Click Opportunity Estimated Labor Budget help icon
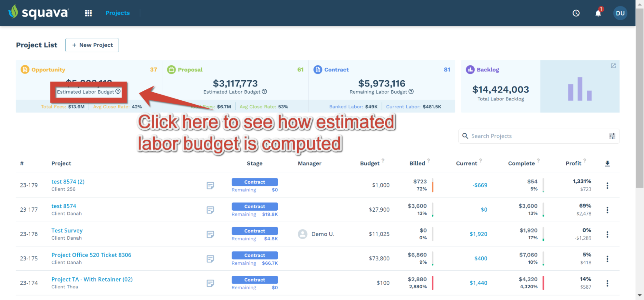 coord(118,92)
